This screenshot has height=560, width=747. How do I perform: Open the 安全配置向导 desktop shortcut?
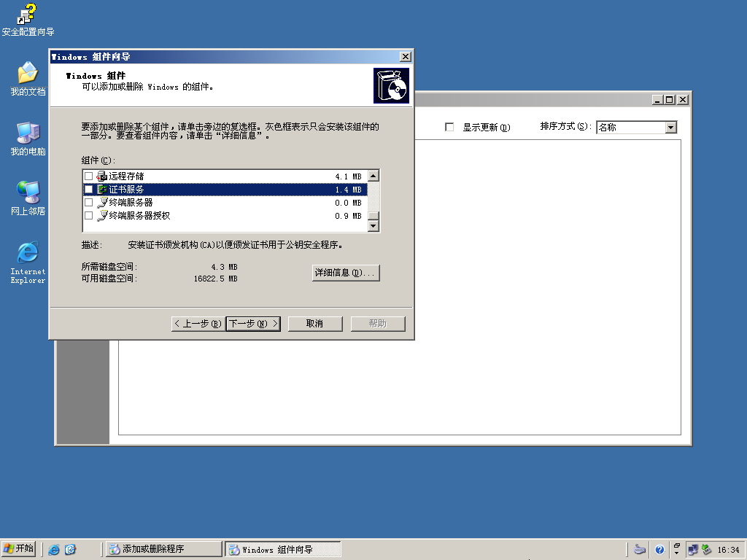coord(27,20)
